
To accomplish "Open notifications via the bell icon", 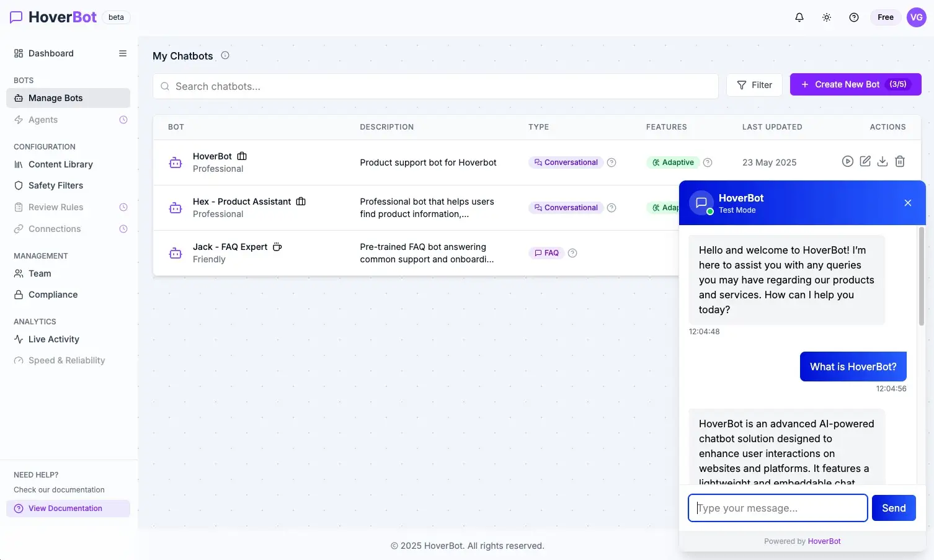I will point(799,17).
